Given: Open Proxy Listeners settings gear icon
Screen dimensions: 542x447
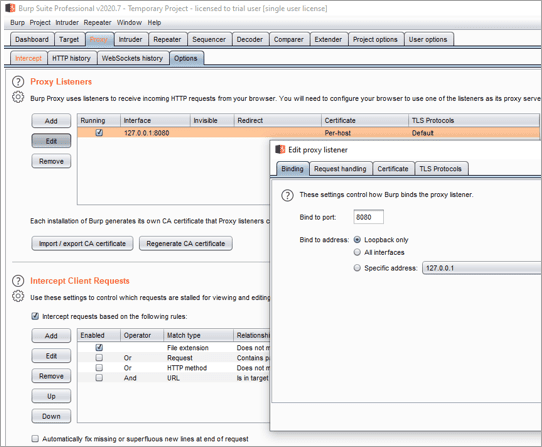Looking at the screenshot, I should tap(18, 97).
